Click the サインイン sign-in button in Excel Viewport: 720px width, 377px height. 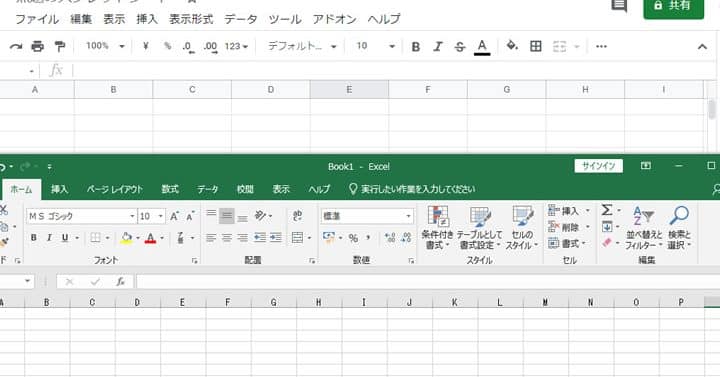click(598, 166)
